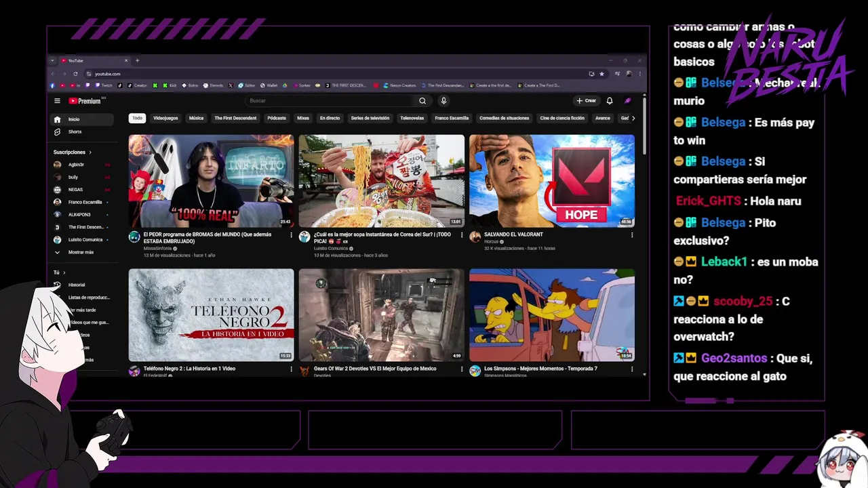Open the Kick bookmark
This screenshot has width=868, height=488.
(x=170, y=85)
